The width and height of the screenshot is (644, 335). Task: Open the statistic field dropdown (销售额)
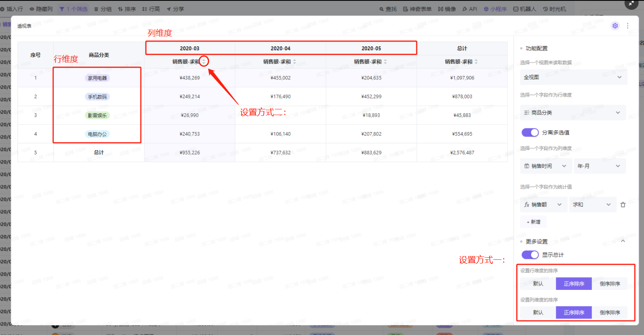pyautogui.click(x=543, y=204)
